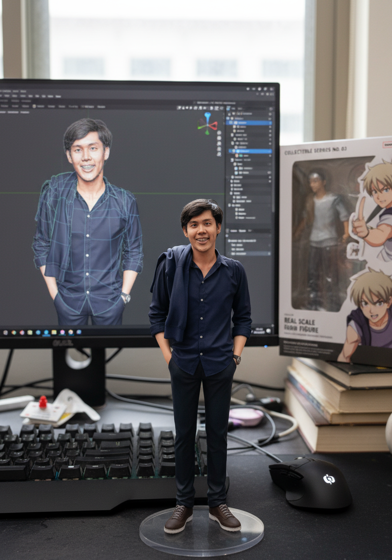The height and width of the screenshot is (560, 392).
Task: Toggle eye icon on first highlighted outliner row
Action: [270, 123]
